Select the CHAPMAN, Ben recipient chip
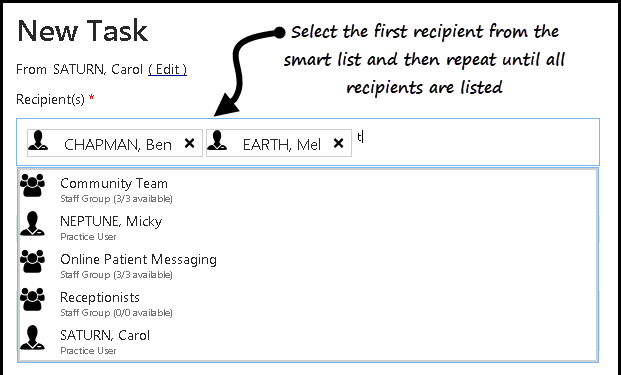The width and height of the screenshot is (621, 375). click(115, 143)
